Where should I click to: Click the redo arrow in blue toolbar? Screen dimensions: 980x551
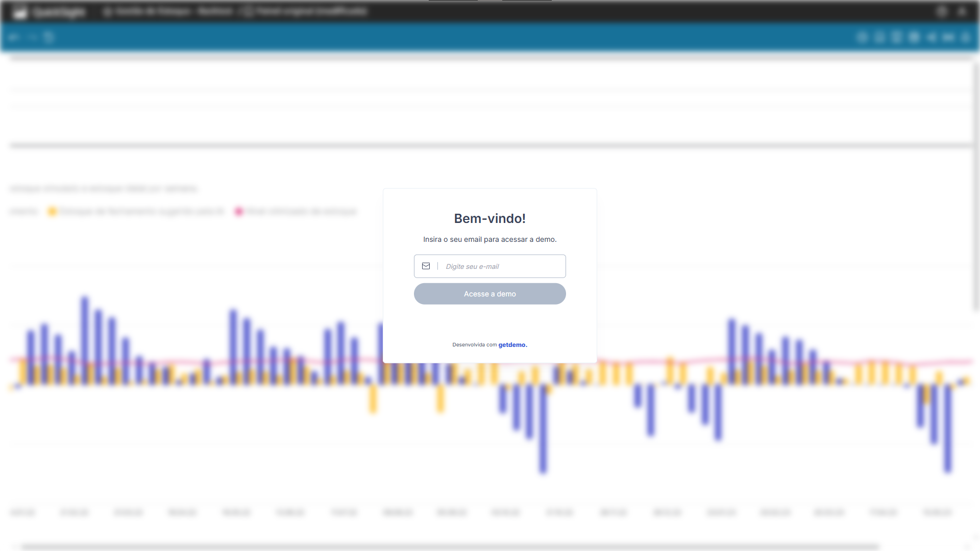coord(32,37)
